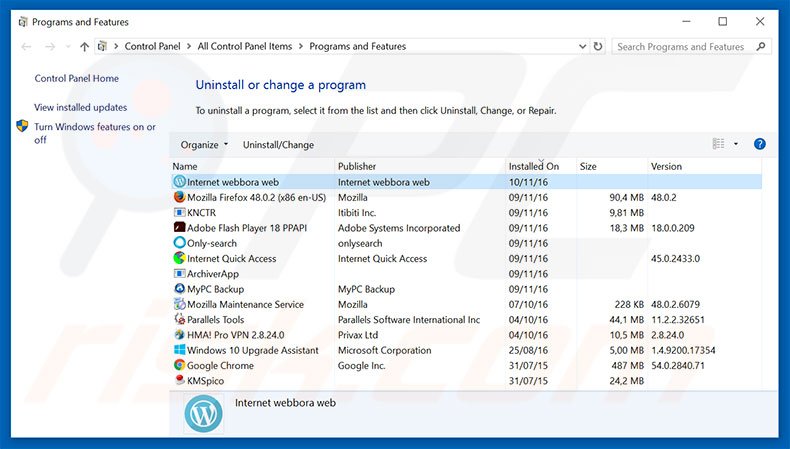The height and width of the screenshot is (449, 790).
Task: Click publisher Parallels Software International Inc
Action: point(409,319)
